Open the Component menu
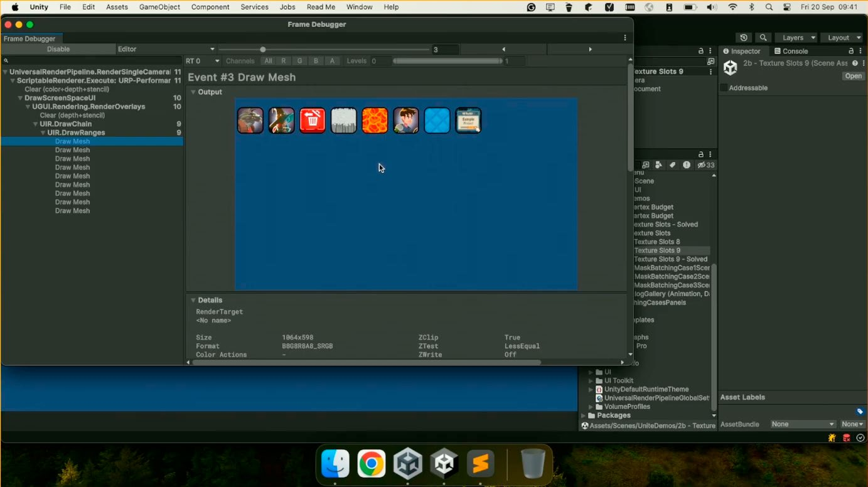 point(210,7)
